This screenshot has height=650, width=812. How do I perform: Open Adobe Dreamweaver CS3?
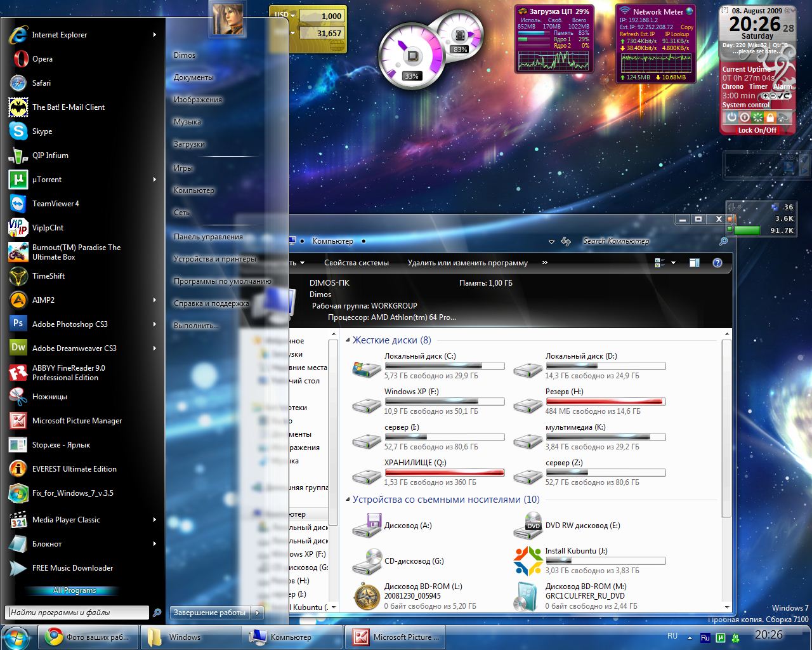pyautogui.click(x=82, y=348)
